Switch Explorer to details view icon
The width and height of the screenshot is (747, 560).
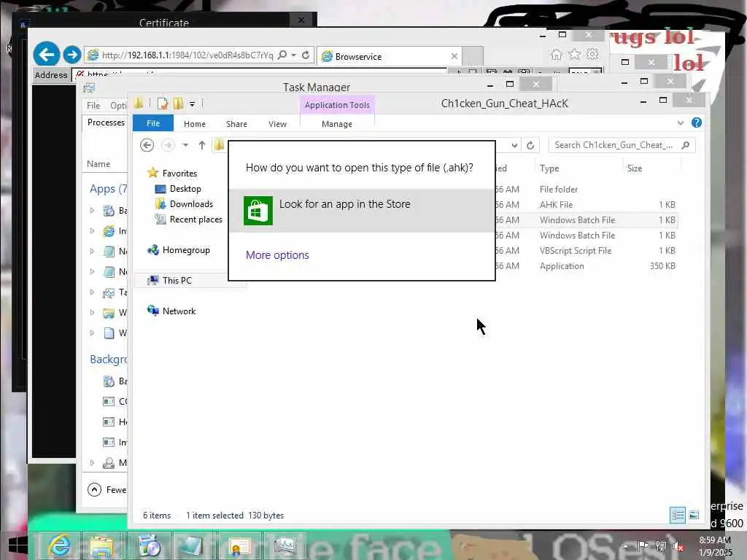pyautogui.click(x=678, y=515)
